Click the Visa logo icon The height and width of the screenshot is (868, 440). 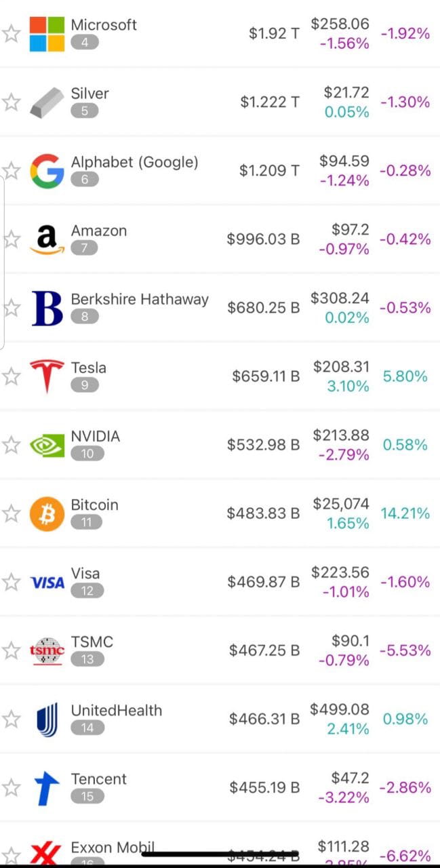[x=44, y=582]
